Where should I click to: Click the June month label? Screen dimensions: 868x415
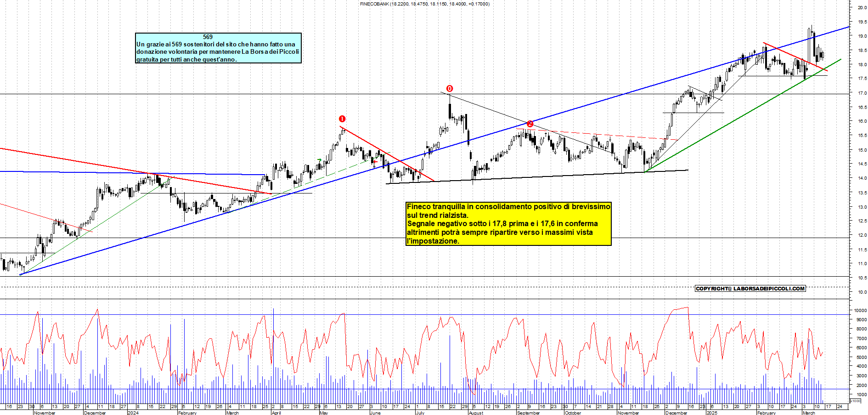coord(375,413)
